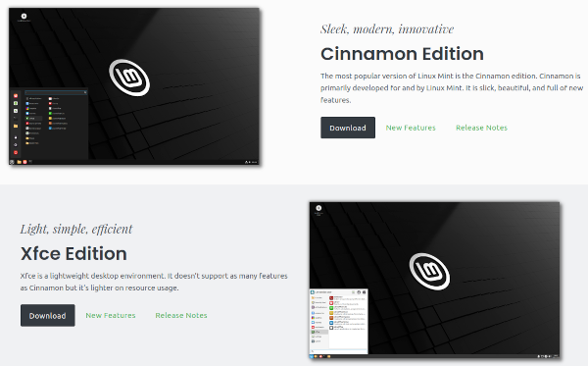Screen dimensions: 588x366
Task: Open Cinnamon Edition New Features link
Action: point(411,128)
